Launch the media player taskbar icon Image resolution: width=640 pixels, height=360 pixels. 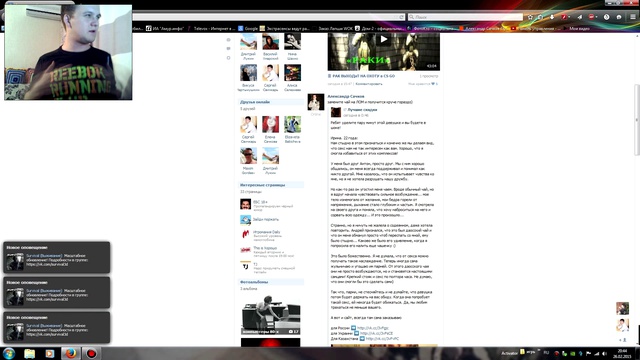point(50,353)
